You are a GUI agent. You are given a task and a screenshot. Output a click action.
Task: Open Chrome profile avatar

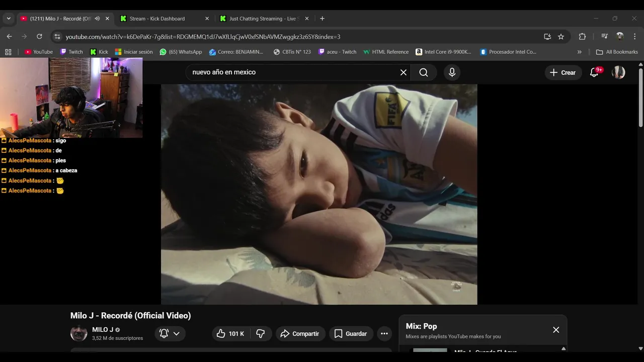[620, 37]
